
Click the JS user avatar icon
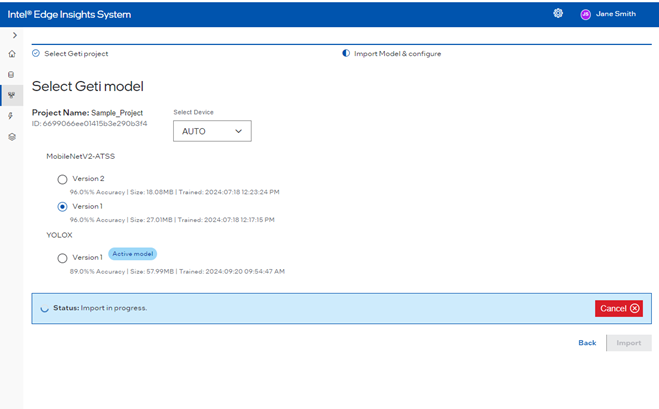(585, 14)
